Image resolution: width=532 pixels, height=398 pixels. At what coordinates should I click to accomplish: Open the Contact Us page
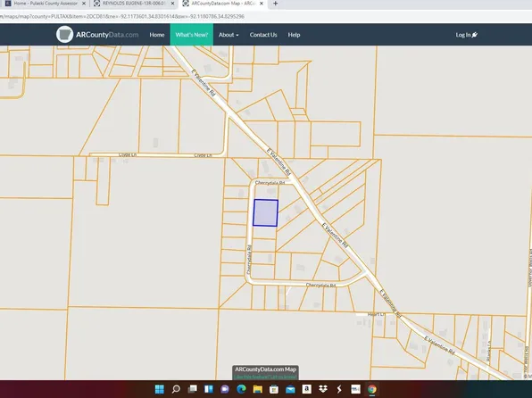click(263, 35)
